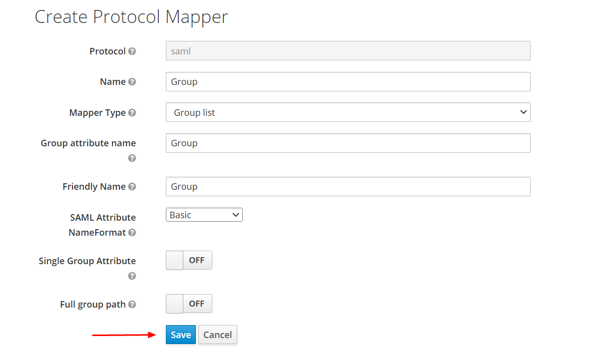Save the protocol mapper

pos(180,335)
